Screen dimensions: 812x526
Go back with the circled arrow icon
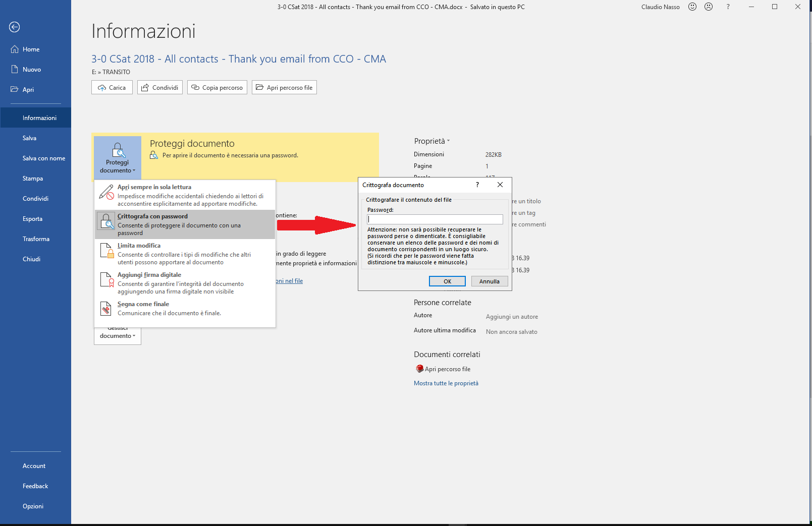pyautogui.click(x=14, y=27)
